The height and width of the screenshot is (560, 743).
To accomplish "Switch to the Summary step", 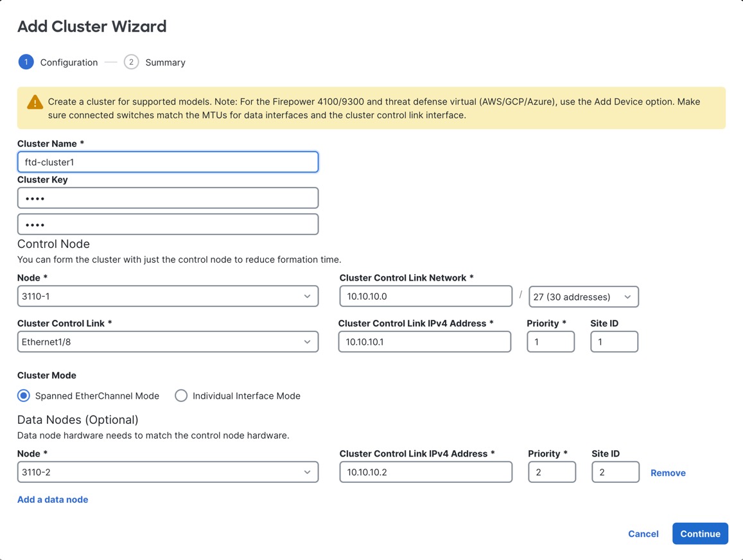I will 165,62.
